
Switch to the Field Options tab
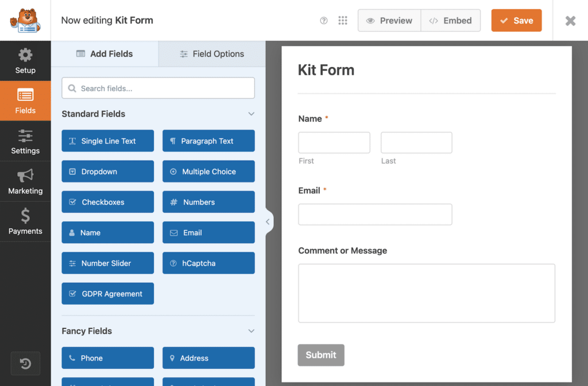click(x=211, y=53)
